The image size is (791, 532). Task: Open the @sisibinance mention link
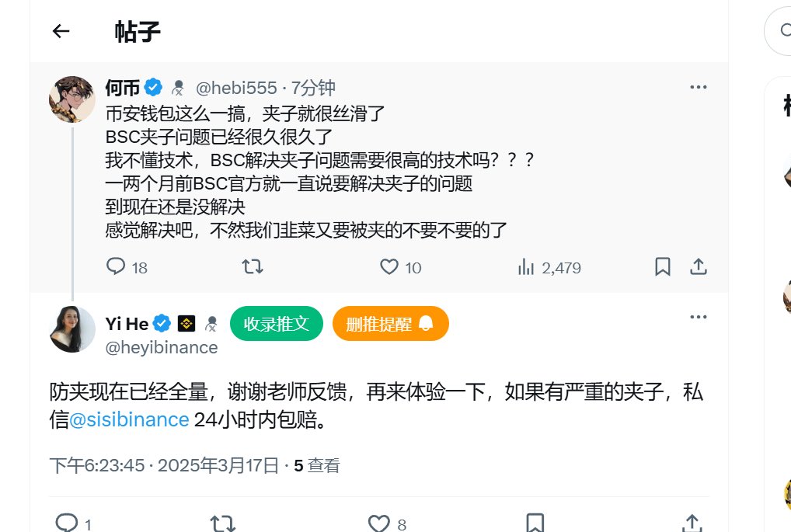[x=129, y=419]
